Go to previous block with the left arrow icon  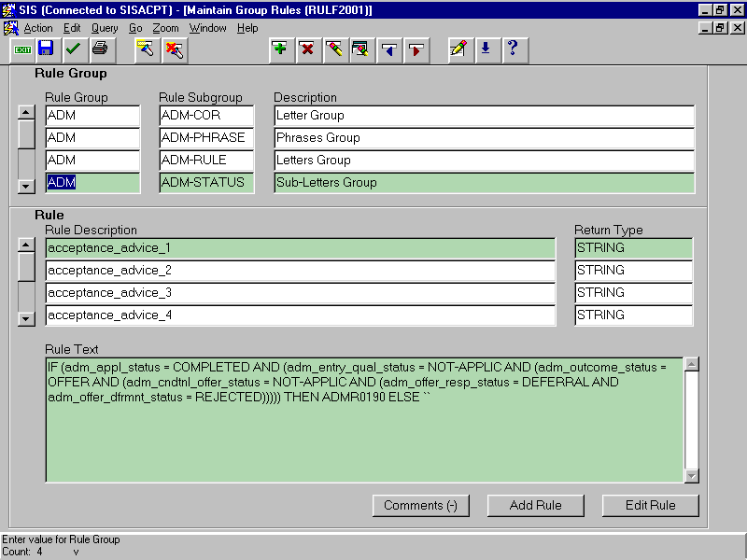tap(389, 49)
